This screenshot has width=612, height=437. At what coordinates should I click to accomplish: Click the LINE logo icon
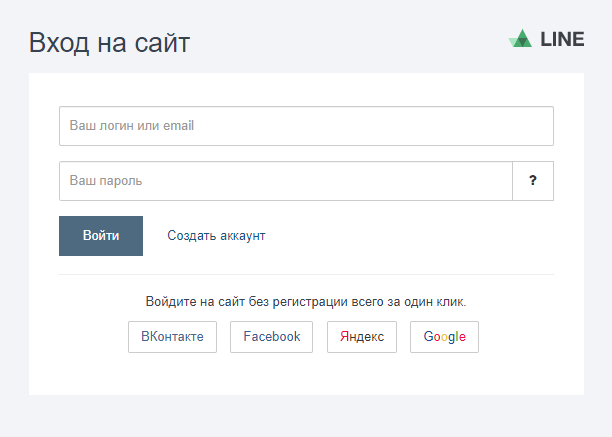520,38
